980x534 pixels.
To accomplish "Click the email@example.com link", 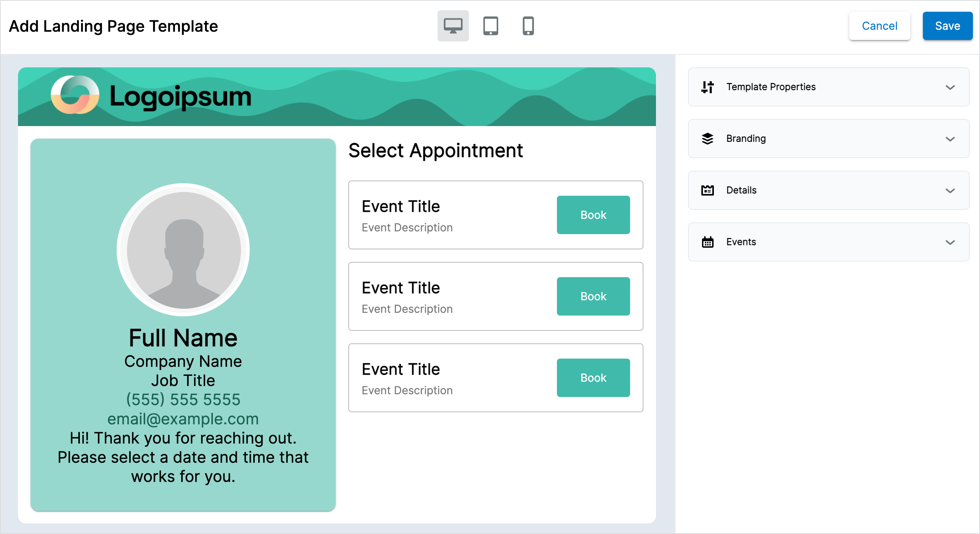I will click(183, 419).
